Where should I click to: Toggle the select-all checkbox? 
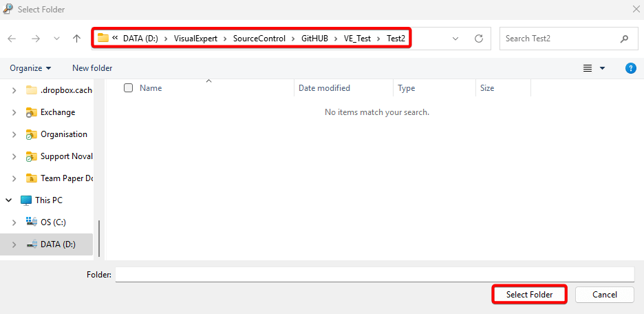(x=128, y=88)
